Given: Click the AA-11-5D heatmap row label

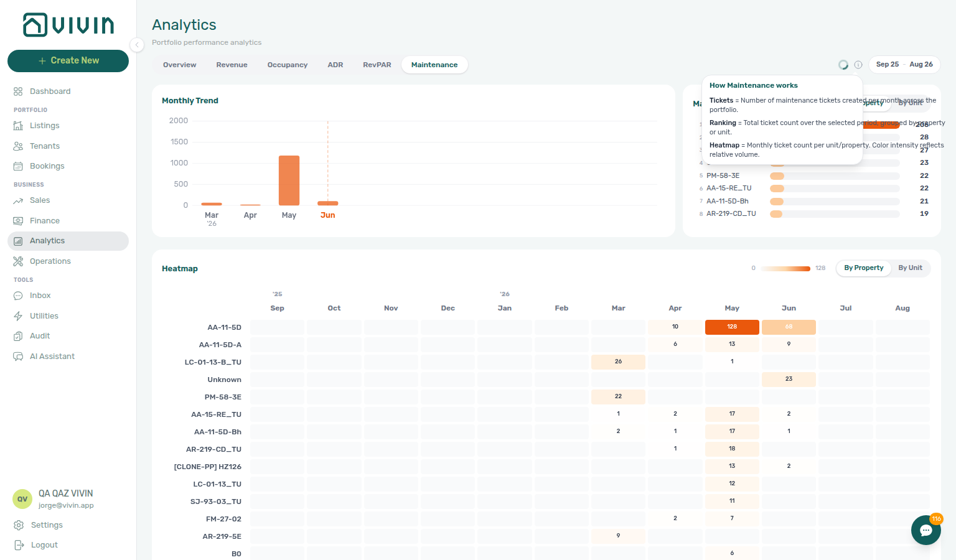Looking at the screenshot, I should [224, 327].
